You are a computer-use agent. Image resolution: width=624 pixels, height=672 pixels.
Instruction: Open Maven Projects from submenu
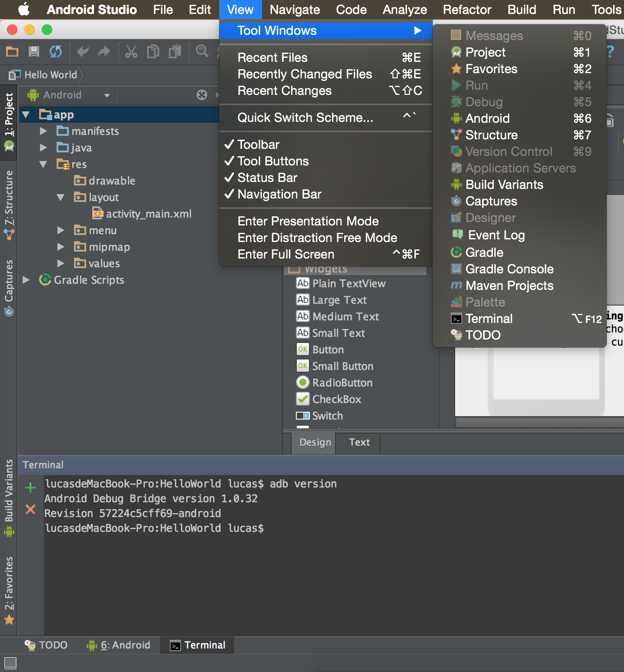tap(520, 286)
